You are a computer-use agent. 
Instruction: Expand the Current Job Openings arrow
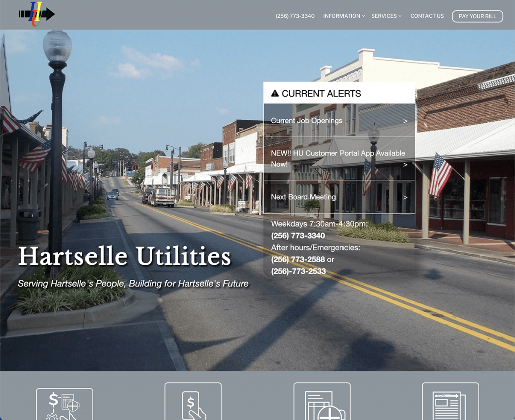pyautogui.click(x=405, y=121)
